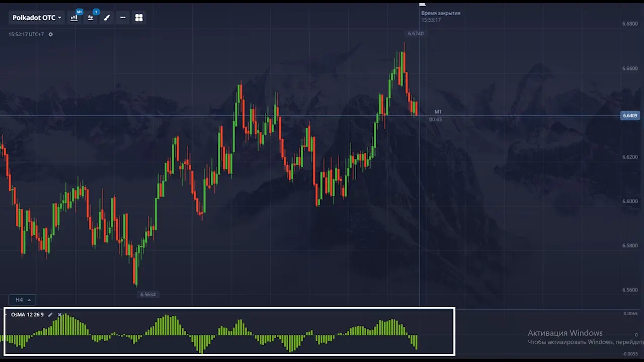This screenshot has height=362, width=644.
Task: Select the brush drawing tools
Action: [107, 18]
